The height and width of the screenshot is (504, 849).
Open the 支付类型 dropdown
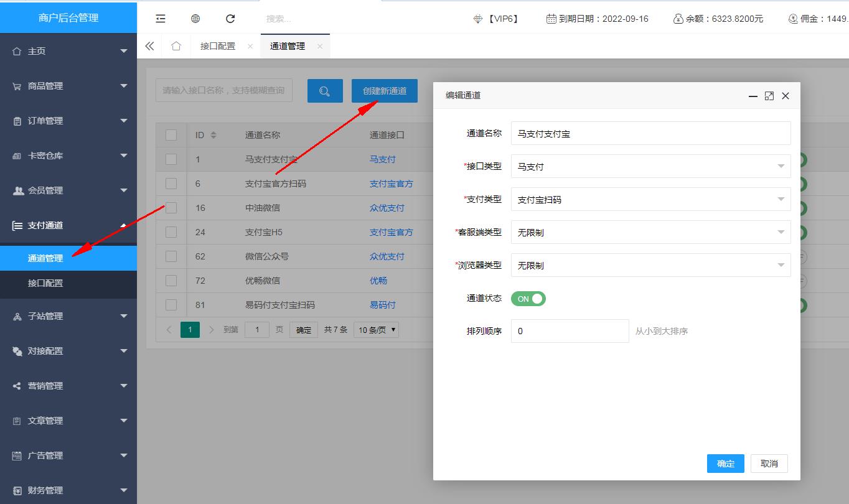(x=650, y=199)
